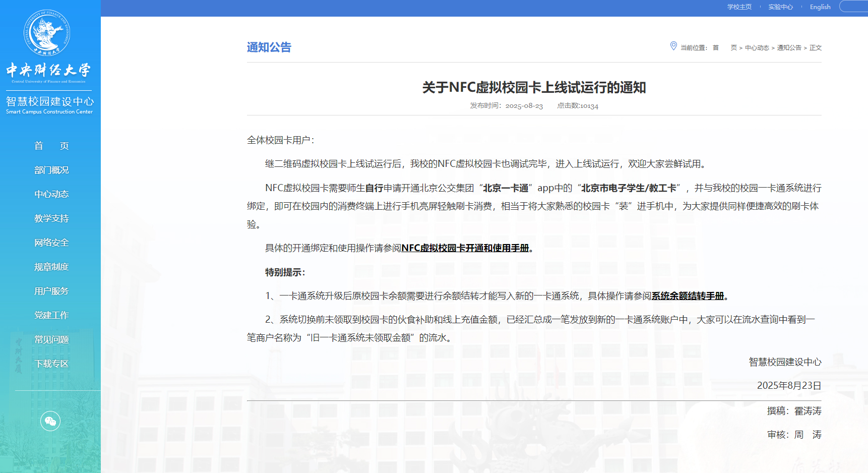Select 常见问题 from the navigation
The height and width of the screenshot is (473, 868).
[x=51, y=339]
